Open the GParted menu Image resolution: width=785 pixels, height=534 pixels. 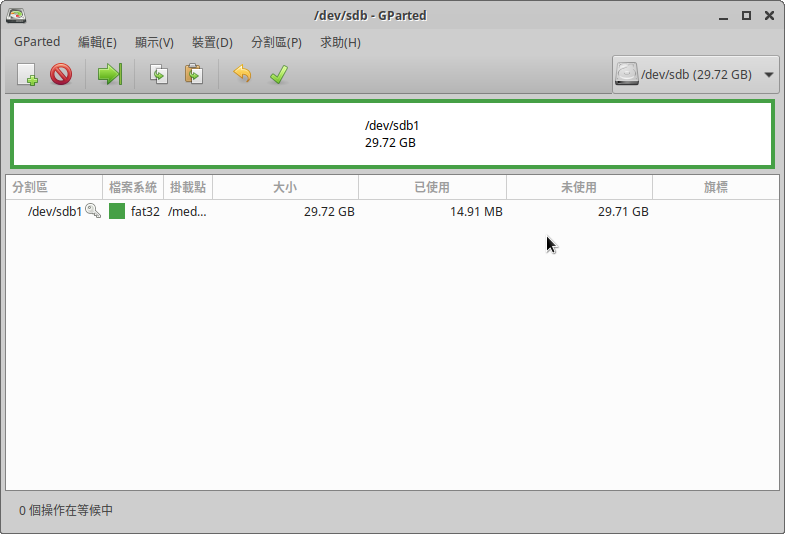click(x=37, y=42)
